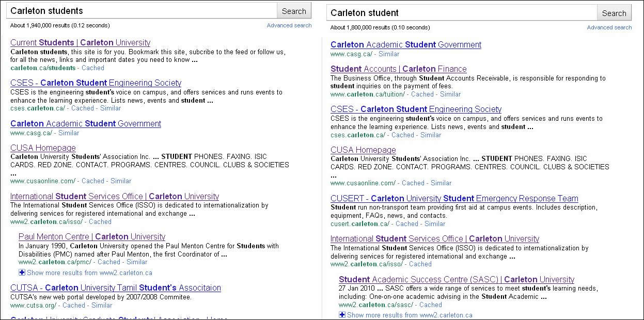Click Search button for 'Carleton students' query
Image resolution: width=644 pixels, height=320 pixels.
coord(294,11)
